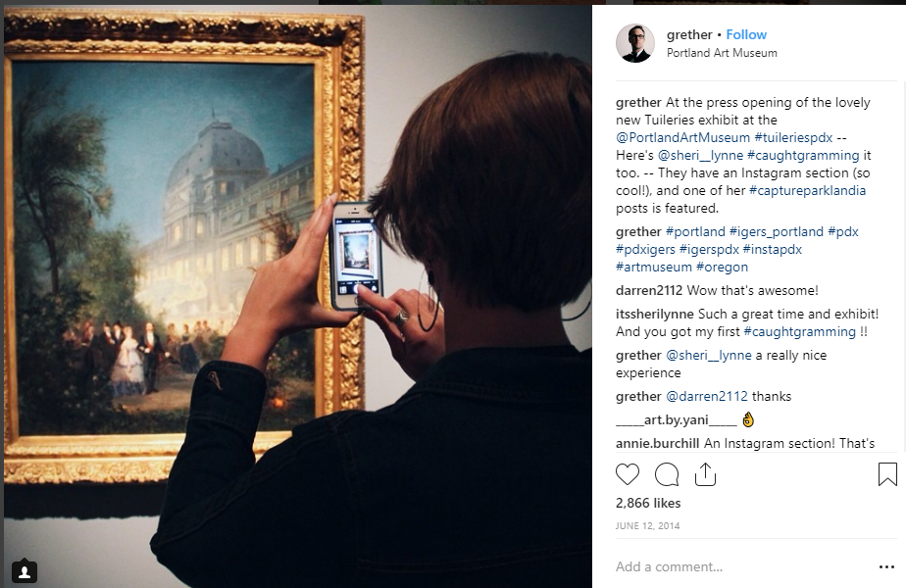The image size is (906, 588).
Task: Open #igers_portland hashtag
Action: (776, 231)
